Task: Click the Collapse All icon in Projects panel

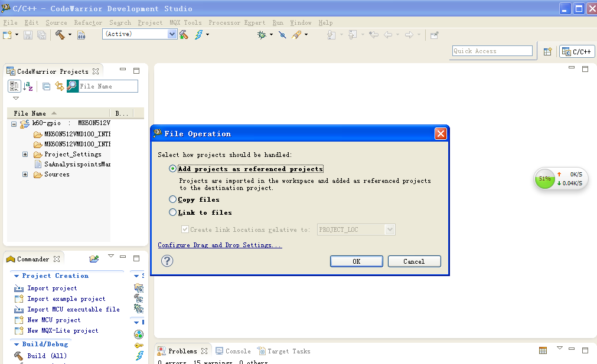Action: click(47, 87)
